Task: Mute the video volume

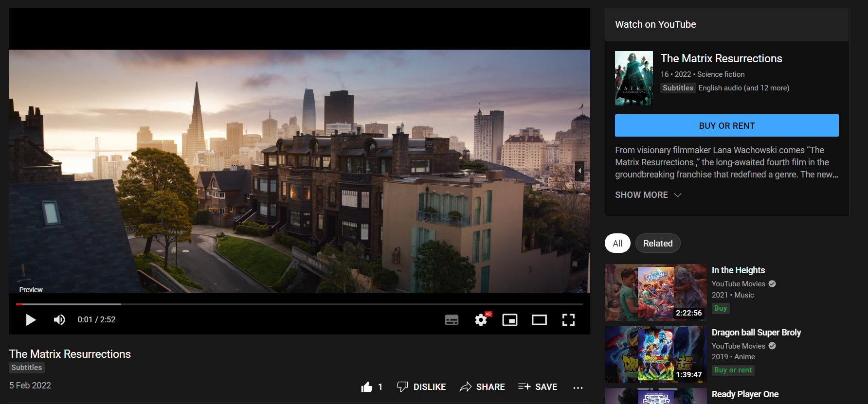Action: pos(59,320)
